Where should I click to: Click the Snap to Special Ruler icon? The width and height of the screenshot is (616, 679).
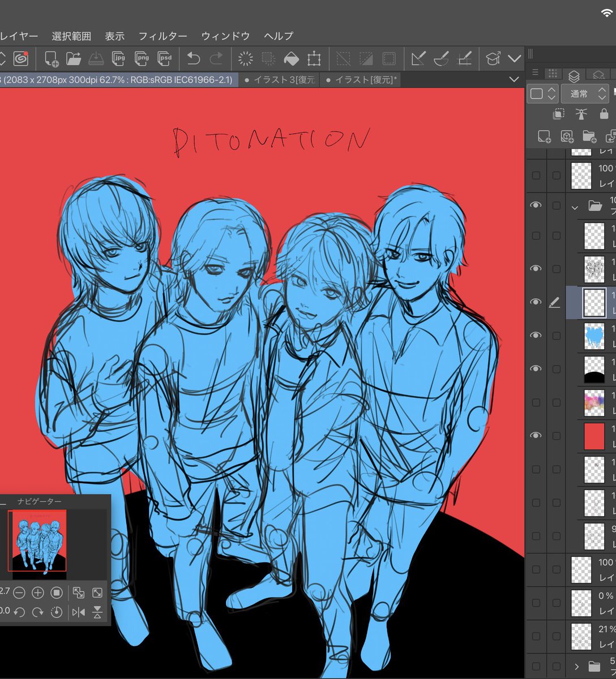point(442,58)
